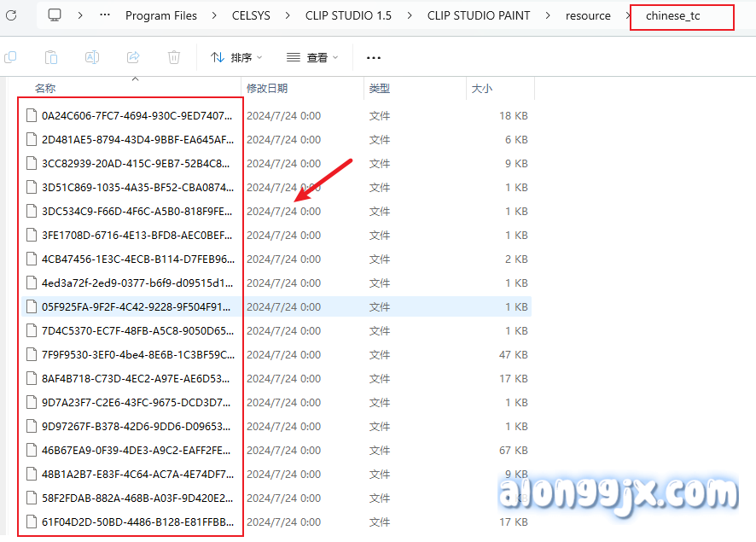Go to CLIP STUDIO PAINT breadcrumb folder
This screenshot has width=756, height=542.
point(478,15)
